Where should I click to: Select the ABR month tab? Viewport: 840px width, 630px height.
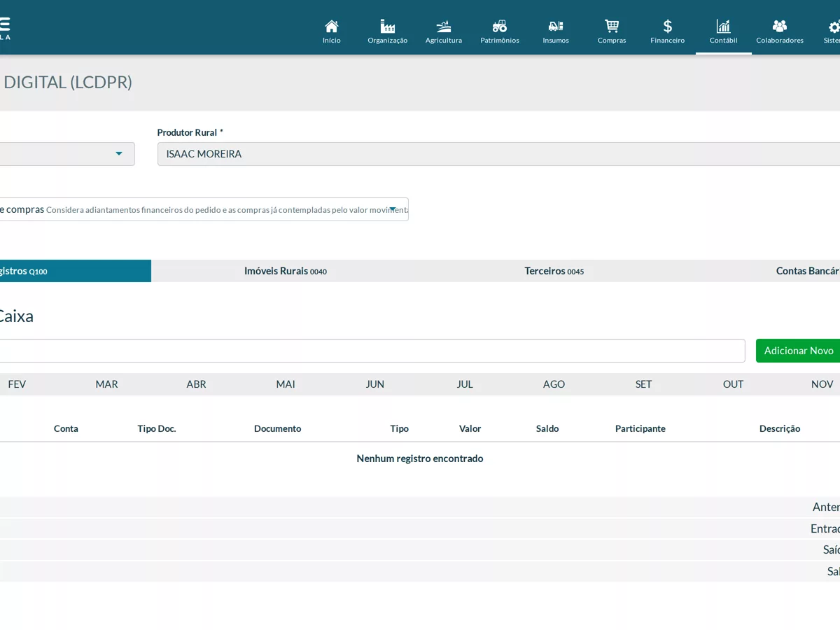196,384
